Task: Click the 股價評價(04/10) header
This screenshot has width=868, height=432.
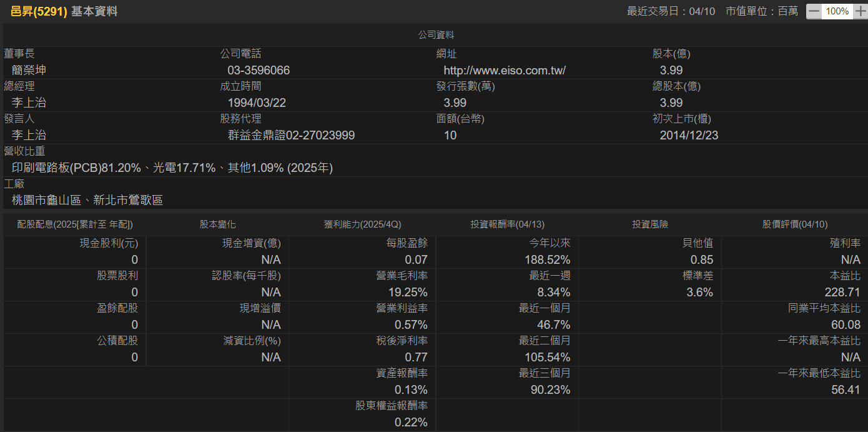Action: (x=795, y=224)
